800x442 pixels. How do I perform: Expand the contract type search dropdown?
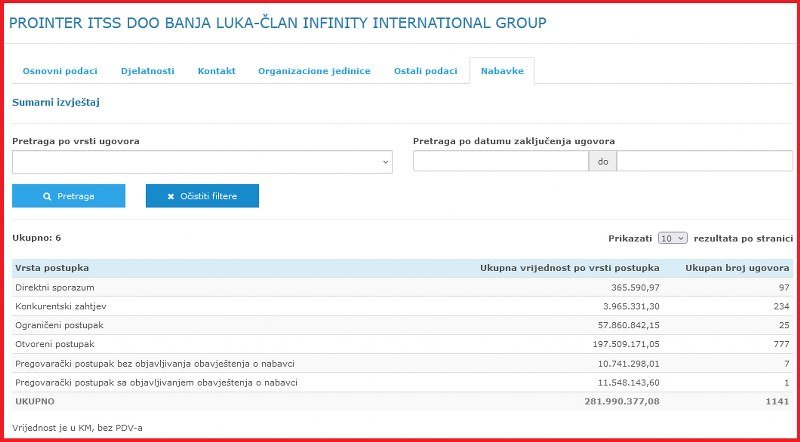pos(203,162)
